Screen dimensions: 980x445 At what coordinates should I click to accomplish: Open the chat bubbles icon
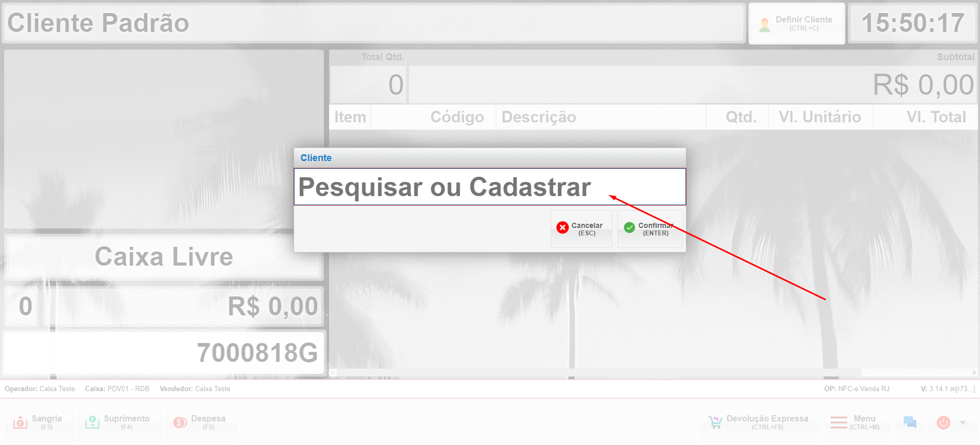(910, 422)
